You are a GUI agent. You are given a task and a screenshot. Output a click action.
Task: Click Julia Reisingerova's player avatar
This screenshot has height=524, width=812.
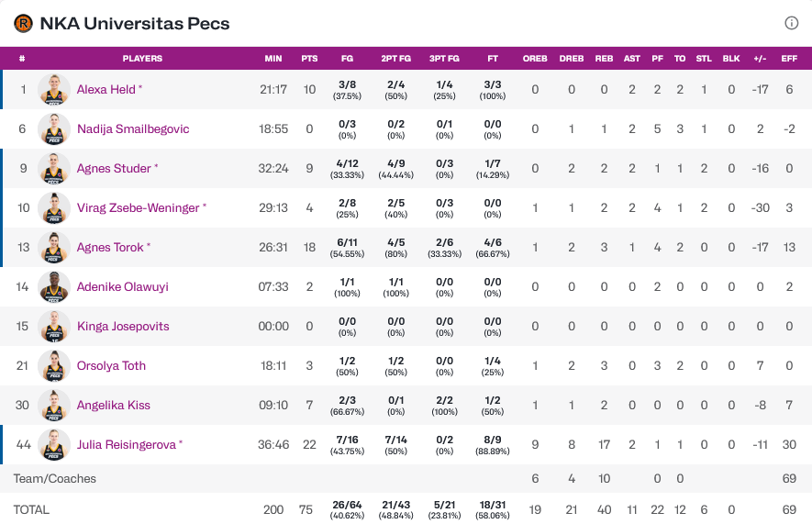tap(54, 445)
